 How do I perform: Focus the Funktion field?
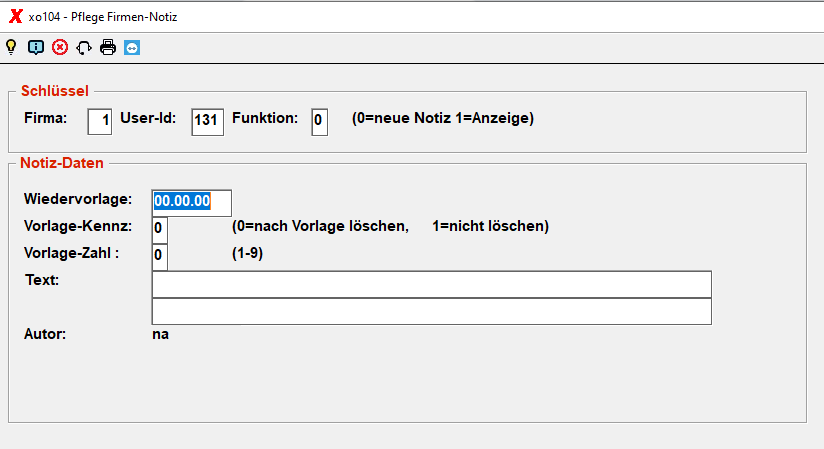[x=320, y=122]
